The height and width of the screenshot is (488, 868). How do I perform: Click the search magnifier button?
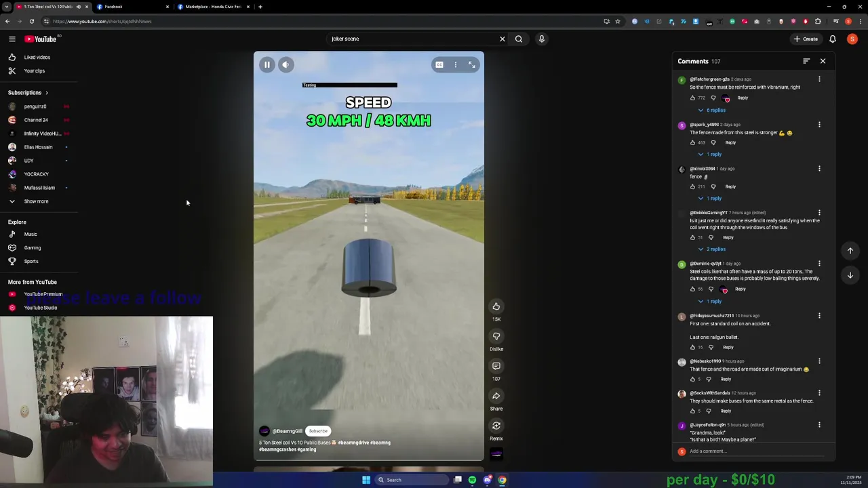(519, 39)
